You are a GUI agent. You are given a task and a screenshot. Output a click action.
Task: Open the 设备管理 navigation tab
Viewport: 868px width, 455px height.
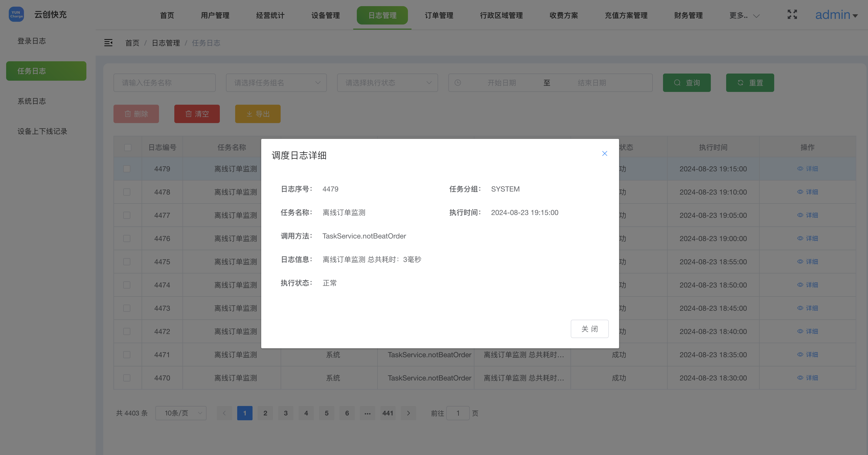(x=326, y=16)
